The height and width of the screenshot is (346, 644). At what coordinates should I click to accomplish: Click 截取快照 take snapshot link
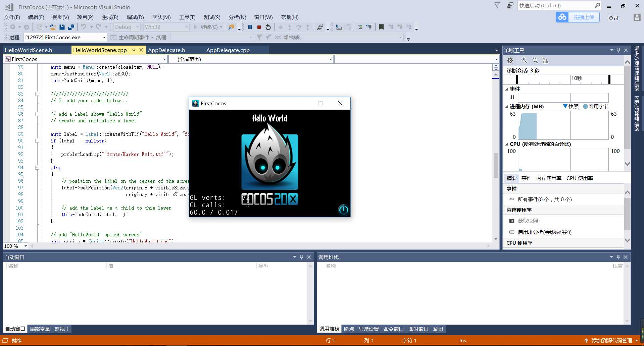point(528,221)
